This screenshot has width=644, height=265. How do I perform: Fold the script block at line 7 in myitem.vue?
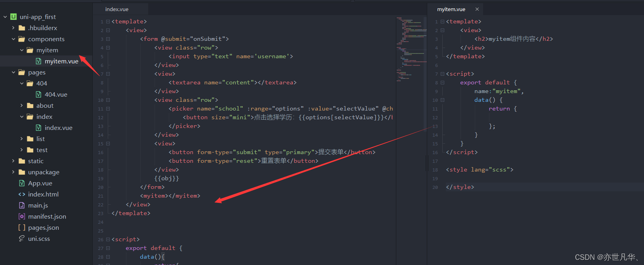(442, 74)
